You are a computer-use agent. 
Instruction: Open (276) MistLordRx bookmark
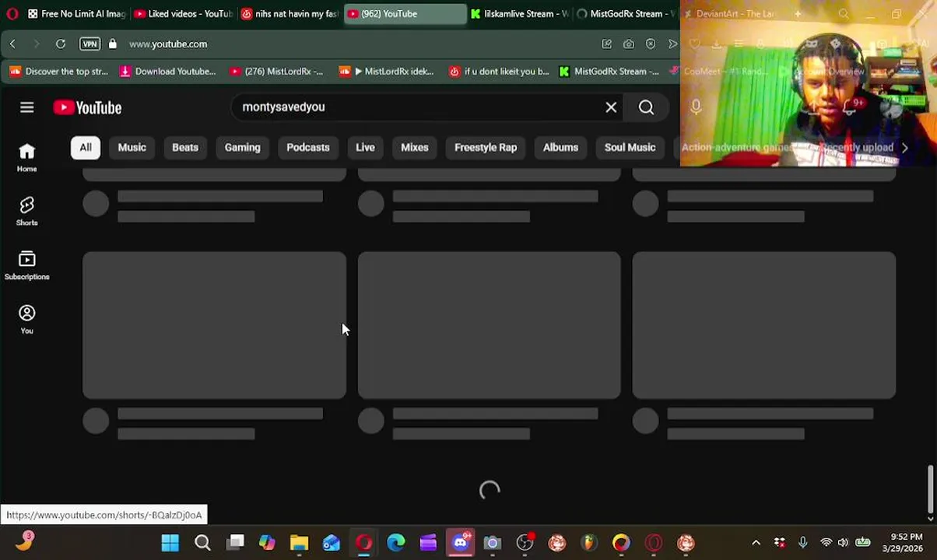(276, 72)
